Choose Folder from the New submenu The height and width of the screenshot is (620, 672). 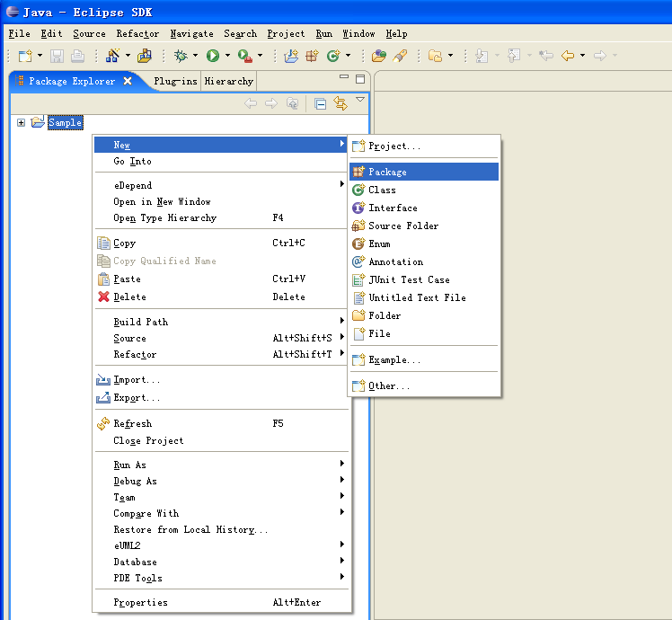(x=424, y=315)
